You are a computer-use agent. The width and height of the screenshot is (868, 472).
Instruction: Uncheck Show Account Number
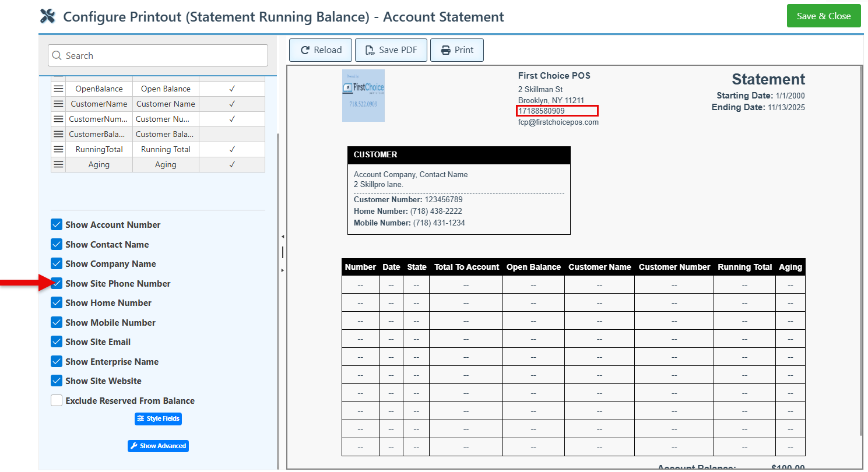pyautogui.click(x=57, y=225)
